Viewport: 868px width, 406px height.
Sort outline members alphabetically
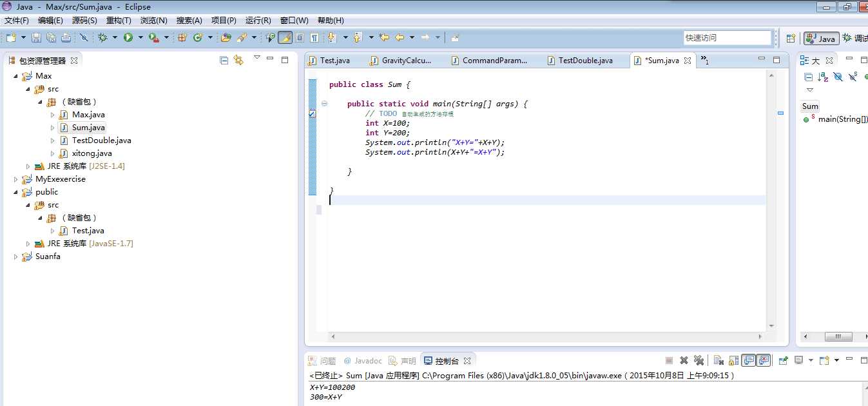(823, 77)
